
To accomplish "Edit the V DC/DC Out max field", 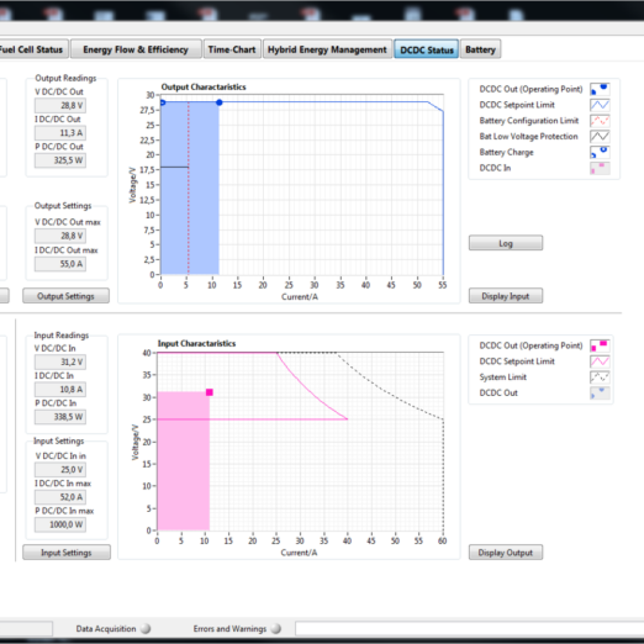I will [x=59, y=236].
